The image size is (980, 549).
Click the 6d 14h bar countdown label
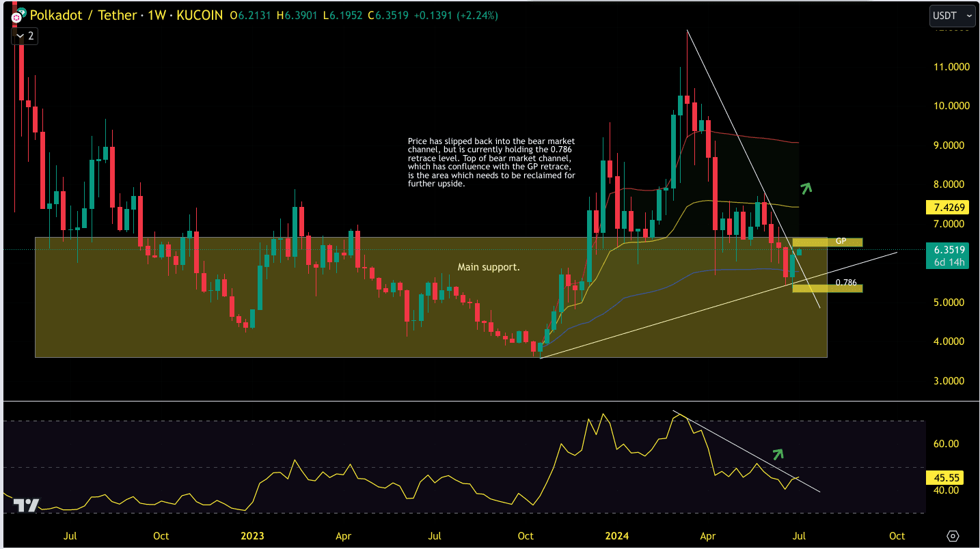(946, 262)
